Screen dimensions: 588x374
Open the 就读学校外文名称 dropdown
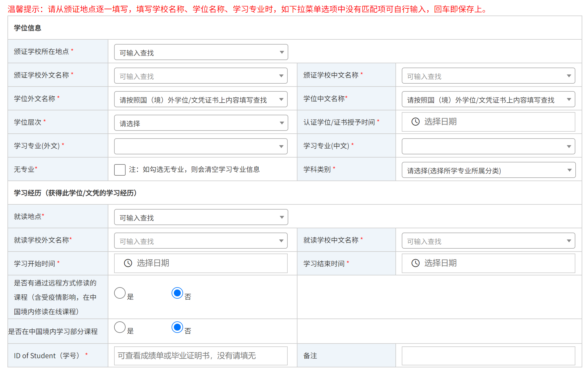(x=201, y=241)
